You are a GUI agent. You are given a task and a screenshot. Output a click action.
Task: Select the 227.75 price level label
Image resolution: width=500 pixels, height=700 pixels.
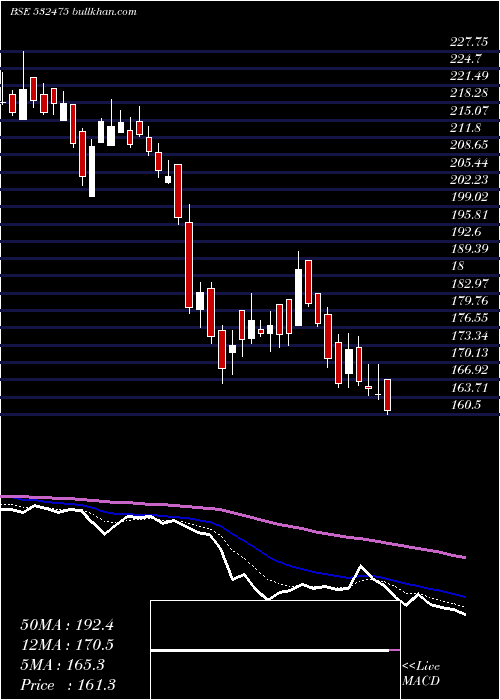(469, 42)
